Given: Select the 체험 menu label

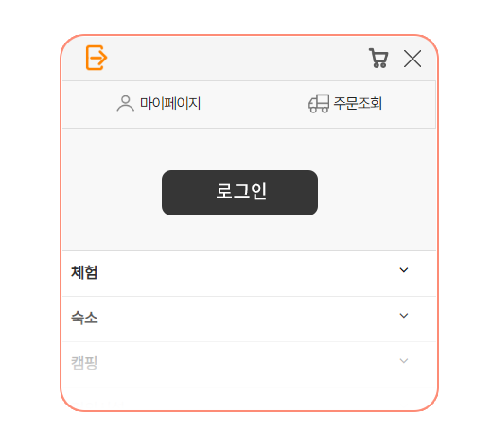Looking at the screenshot, I should click(84, 272).
